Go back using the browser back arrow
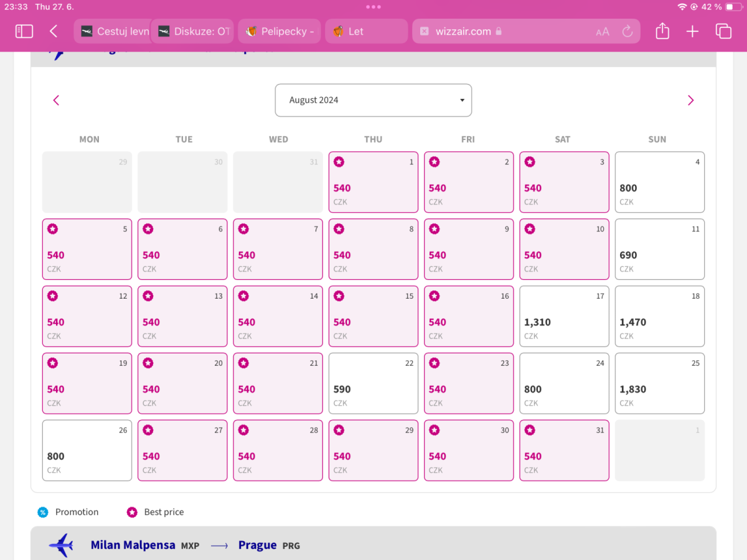Image resolution: width=747 pixels, height=560 pixels. [x=54, y=31]
